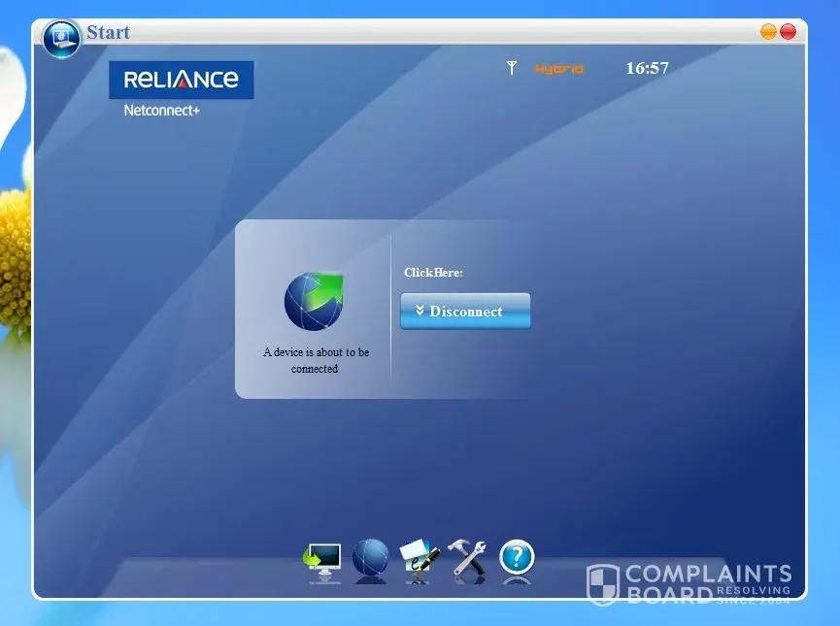
Task: Click the 'ClickHere:' label
Action: click(433, 273)
